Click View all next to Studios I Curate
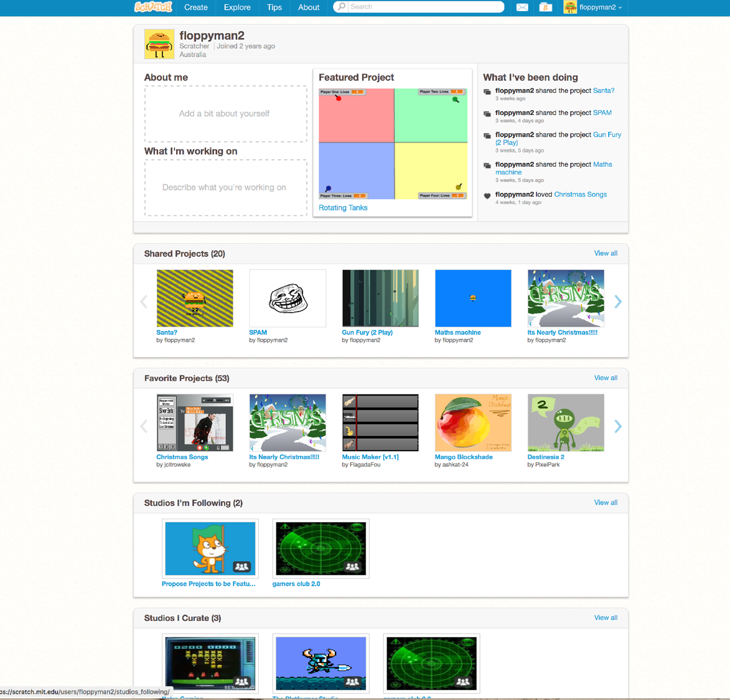The image size is (730, 700). [606, 617]
